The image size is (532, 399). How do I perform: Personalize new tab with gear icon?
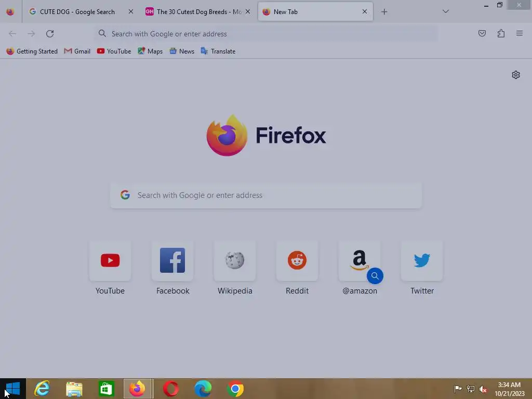516,75
